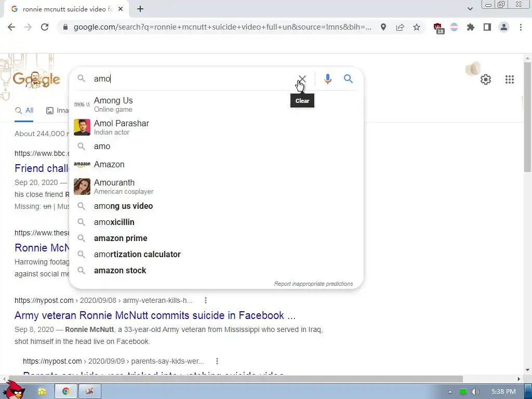532x399 pixels.
Task: Open Angry Birds start button in taskbar
Action: point(15,391)
